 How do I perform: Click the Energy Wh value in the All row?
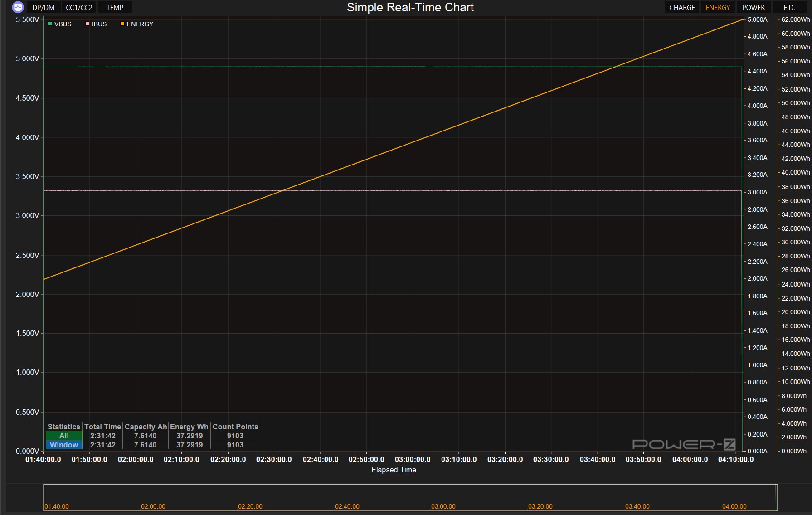[190, 436]
